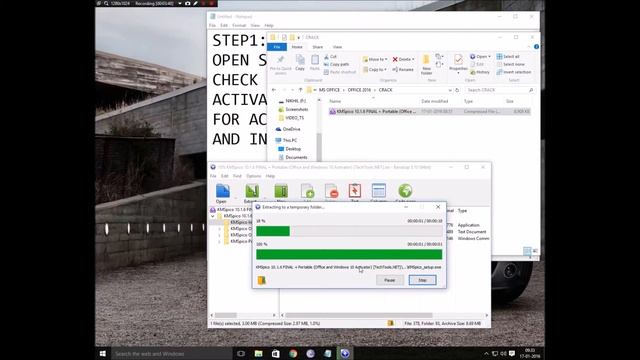This screenshot has height=360, width=640.
Task: Click the folder icon in extraction dialog
Action: pos(262,280)
